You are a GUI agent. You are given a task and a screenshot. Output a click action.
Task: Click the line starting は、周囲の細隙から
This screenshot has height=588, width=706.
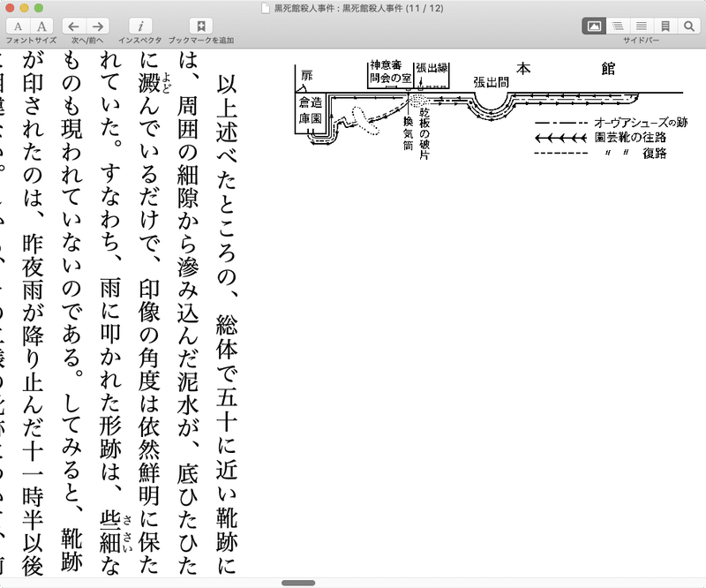point(188,313)
